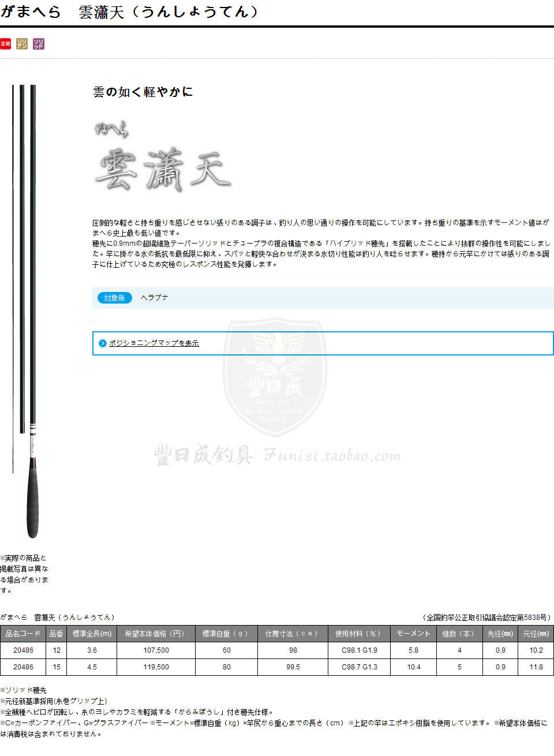Click the ※元径新基準採用 footnote
Image resolution: width=554 pixels, height=756 pixels.
point(54,701)
